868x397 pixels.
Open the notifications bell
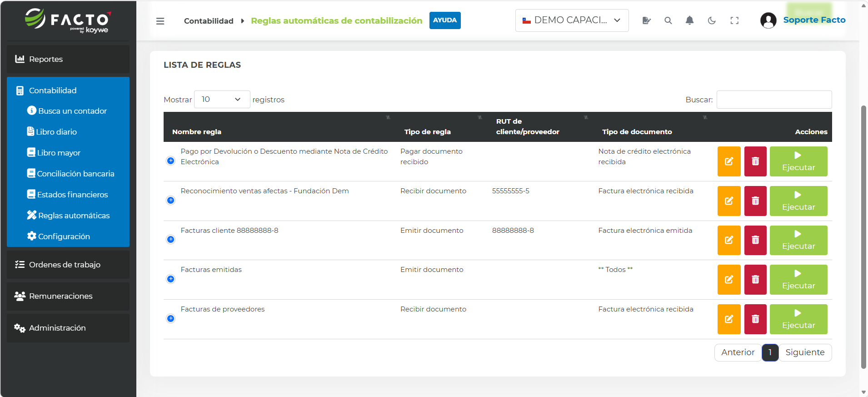689,20
